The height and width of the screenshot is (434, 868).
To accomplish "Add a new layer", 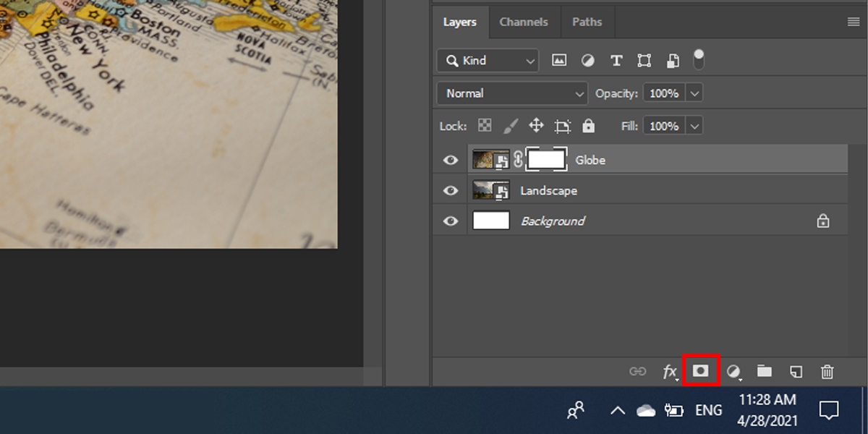I will coord(796,372).
